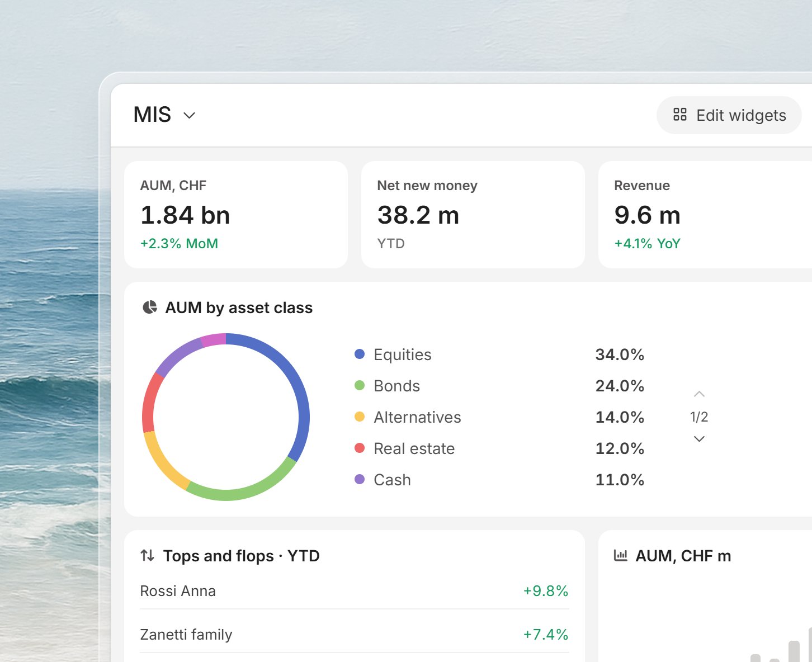
Task: Click the 9.6 m Revenue figure
Action: pyautogui.click(x=647, y=215)
